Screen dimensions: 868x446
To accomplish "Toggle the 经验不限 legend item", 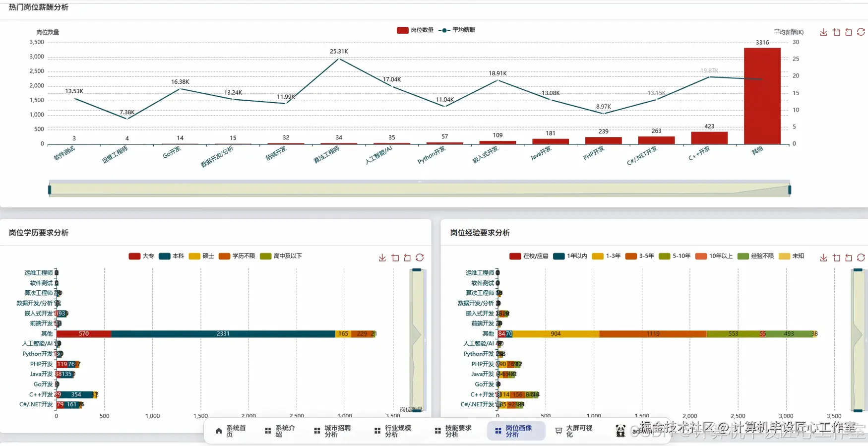I will coord(755,256).
